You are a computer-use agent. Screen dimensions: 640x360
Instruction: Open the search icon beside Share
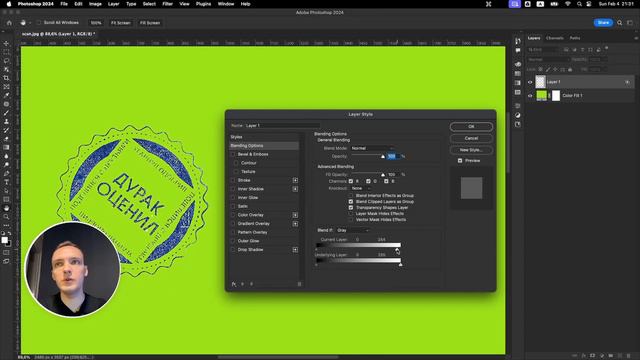620,23
